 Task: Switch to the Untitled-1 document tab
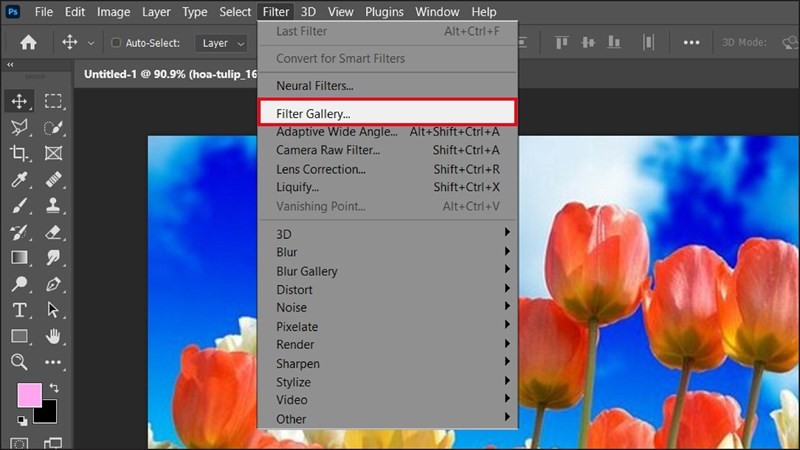tap(170, 74)
